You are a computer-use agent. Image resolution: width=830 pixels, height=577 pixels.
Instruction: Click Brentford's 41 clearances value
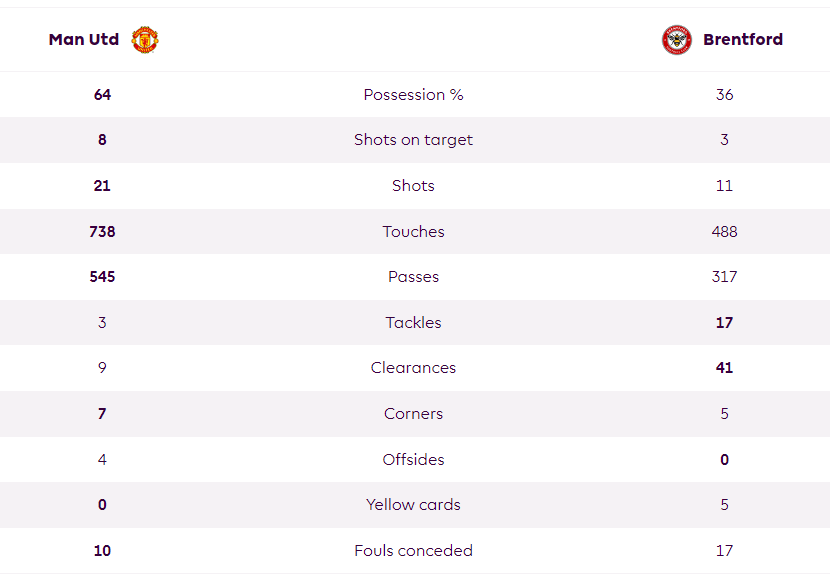pos(724,368)
